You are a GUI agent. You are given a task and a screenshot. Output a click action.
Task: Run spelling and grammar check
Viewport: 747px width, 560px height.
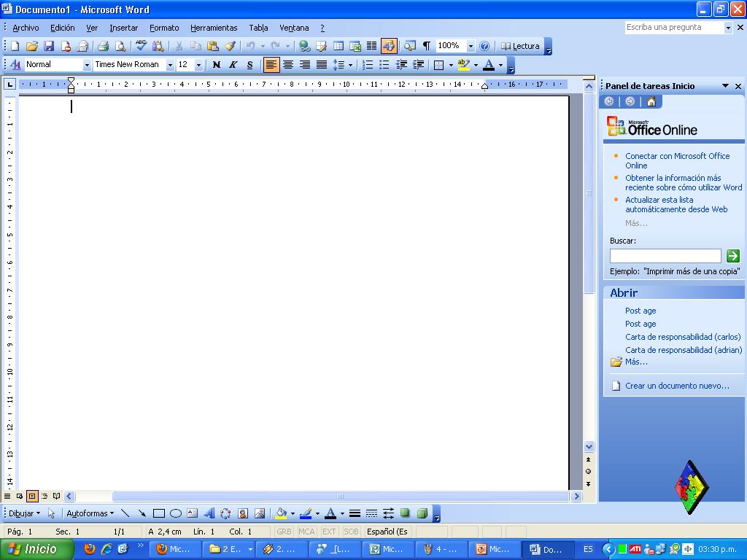142,44
